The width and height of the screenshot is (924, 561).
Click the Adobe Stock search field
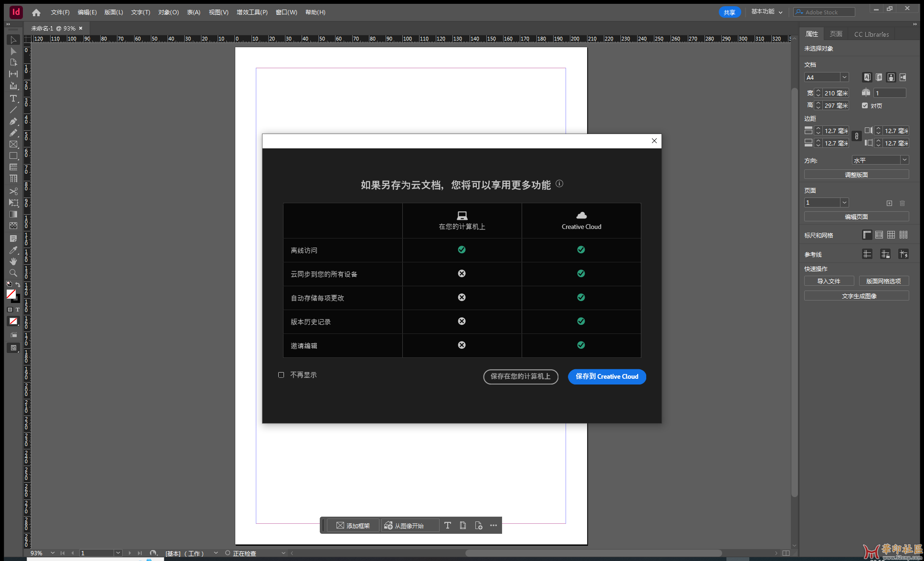[x=824, y=12]
